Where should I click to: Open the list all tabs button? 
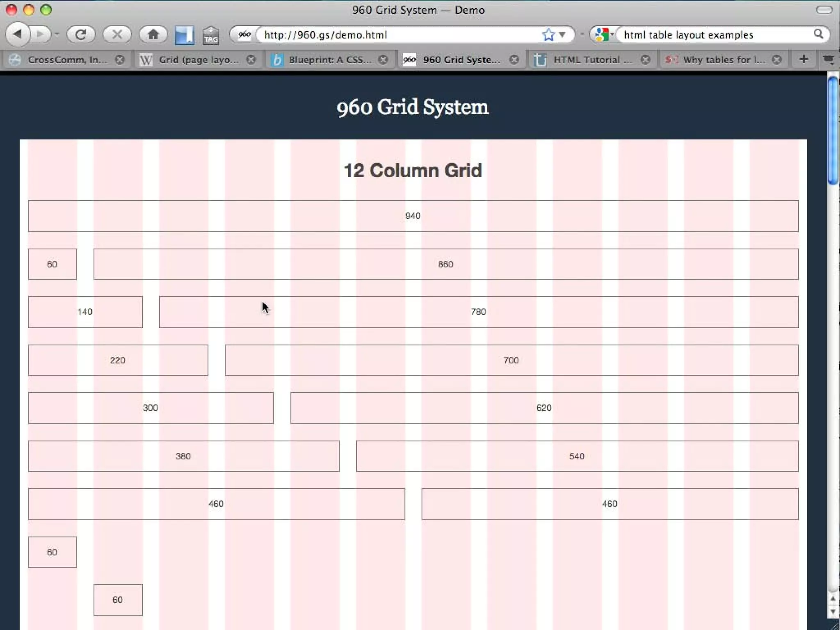(829, 60)
